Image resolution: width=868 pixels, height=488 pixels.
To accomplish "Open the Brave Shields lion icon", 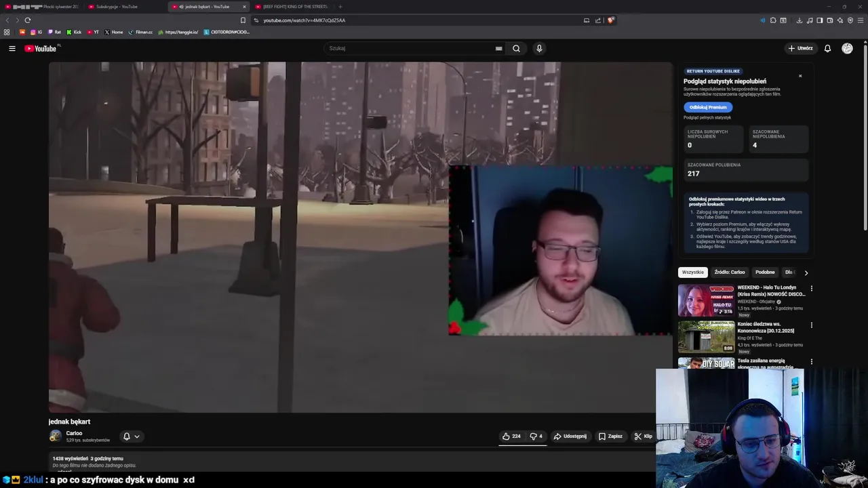I will [610, 20].
